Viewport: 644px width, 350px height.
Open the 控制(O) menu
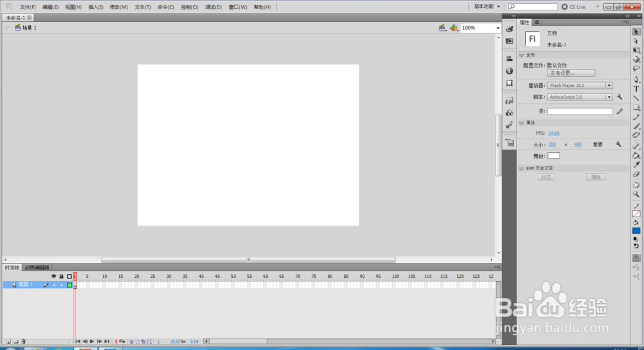tap(190, 7)
